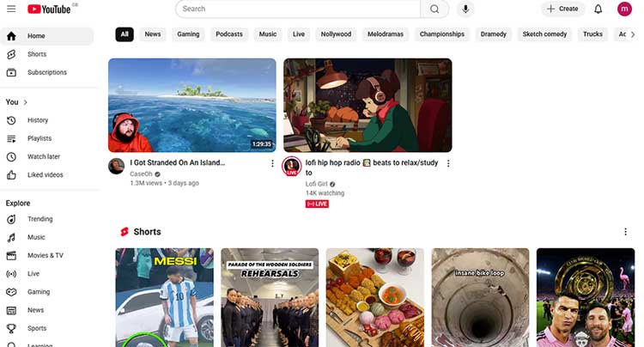Open Shorts section more options menu
Viewport: 644px width, 347px height.
point(624,232)
